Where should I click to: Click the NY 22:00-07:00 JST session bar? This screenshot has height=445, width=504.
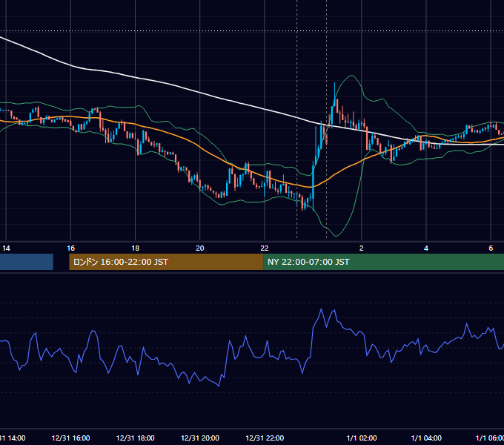383,262
